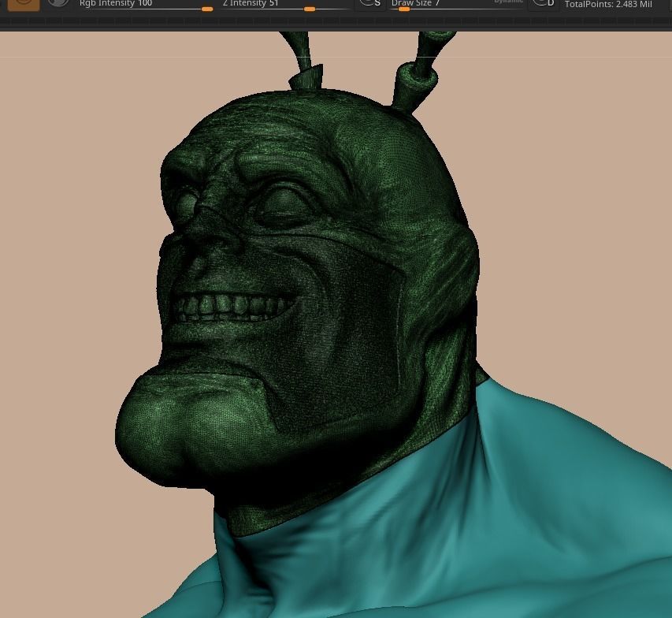
Task: Adjust the Z Intensity slider
Action: pyautogui.click(x=286, y=6)
